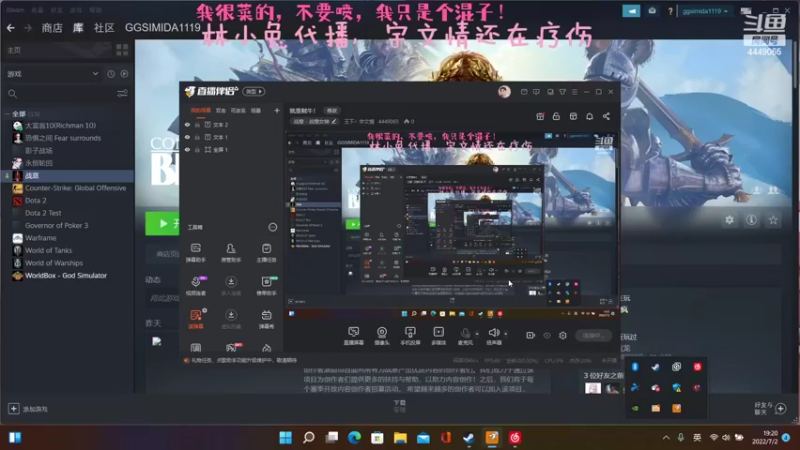
Task: Open the mode switch pill beside logo
Action: click(x=254, y=91)
